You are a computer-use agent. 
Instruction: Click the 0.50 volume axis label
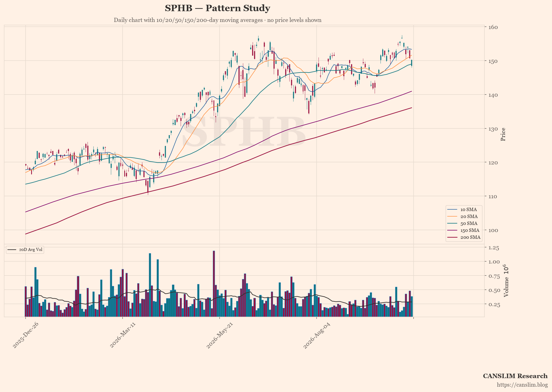coord(494,291)
